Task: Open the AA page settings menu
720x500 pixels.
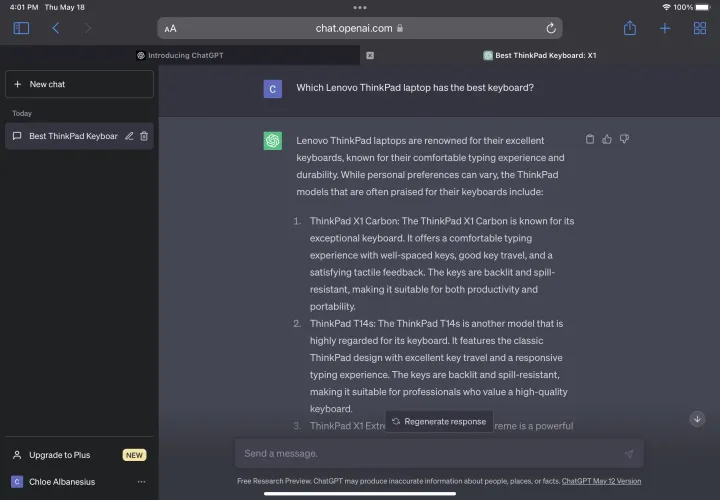Action: [170, 29]
